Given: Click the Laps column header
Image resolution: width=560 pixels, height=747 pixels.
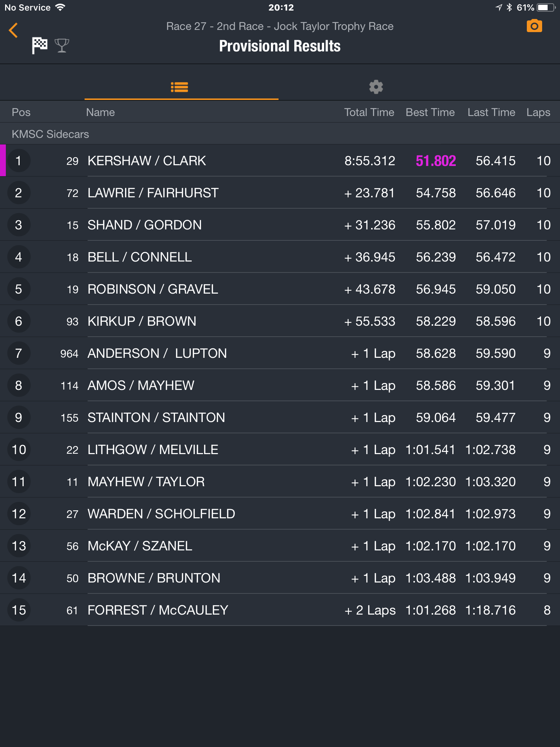Looking at the screenshot, I should [538, 113].
